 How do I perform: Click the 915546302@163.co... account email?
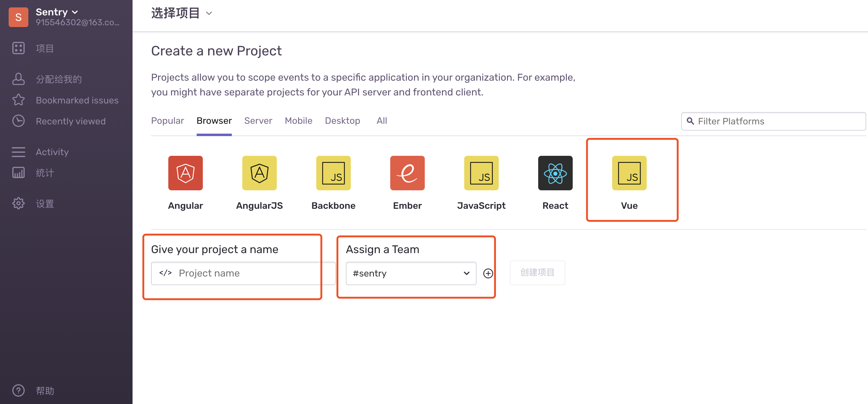pyautogui.click(x=77, y=22)
